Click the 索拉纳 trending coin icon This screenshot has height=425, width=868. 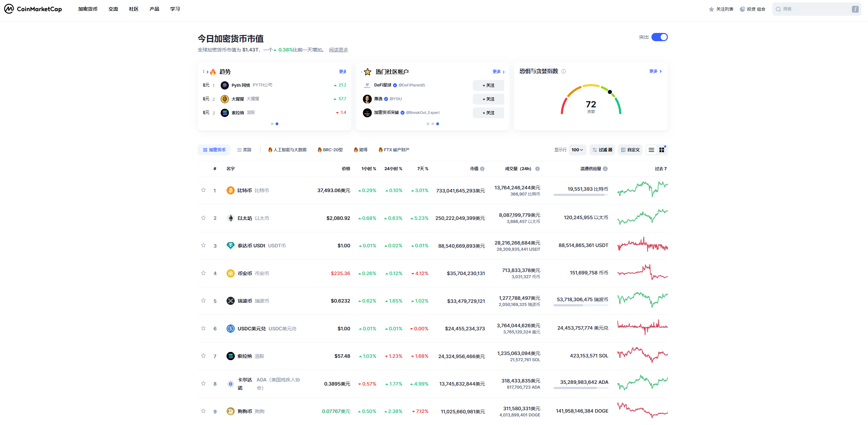tap(225, 113)
